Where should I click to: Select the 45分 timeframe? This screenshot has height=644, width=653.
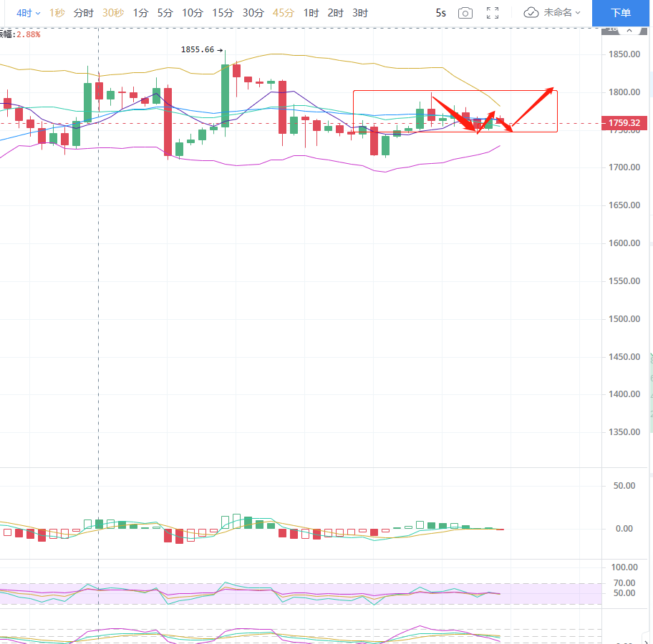pyautogui.click(x=284, y=14)
